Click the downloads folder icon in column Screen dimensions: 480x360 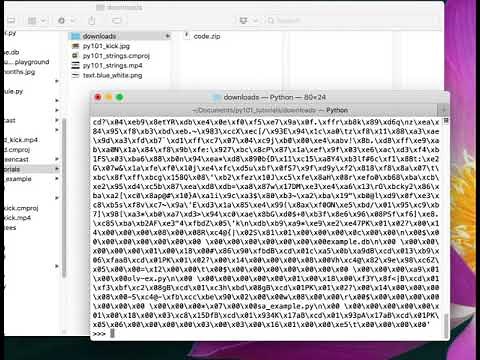coord(76,36)
